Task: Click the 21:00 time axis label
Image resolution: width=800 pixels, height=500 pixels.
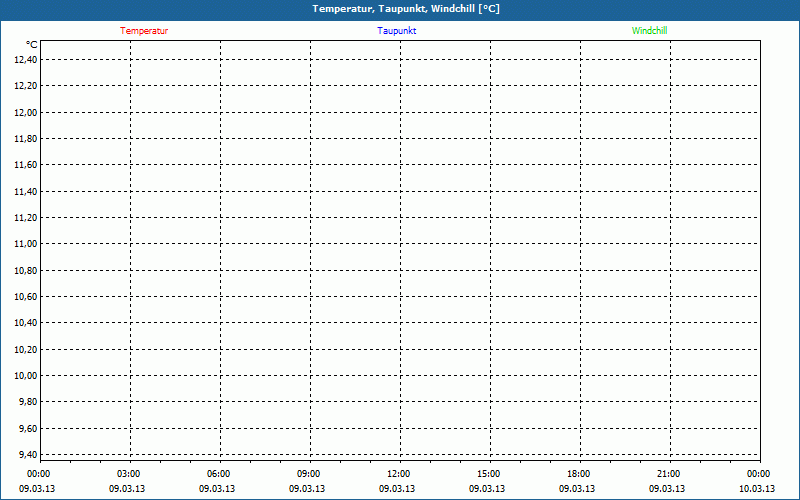Action: point(668,474)
